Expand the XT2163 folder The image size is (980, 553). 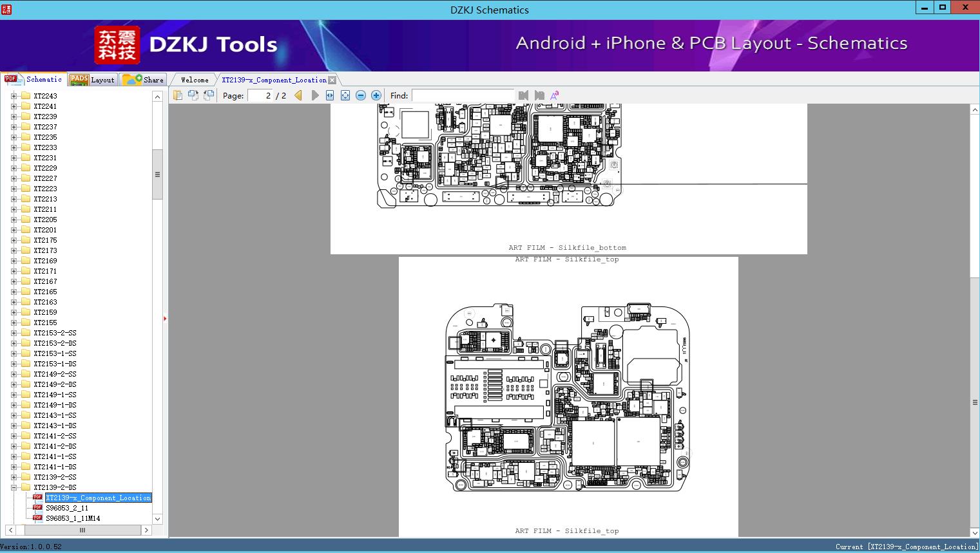point(14,302)
